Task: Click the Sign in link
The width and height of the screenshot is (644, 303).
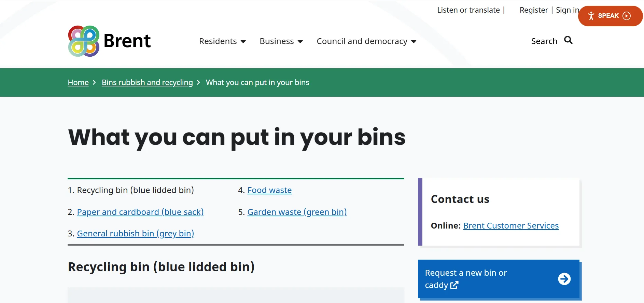Action: point(567,10)
